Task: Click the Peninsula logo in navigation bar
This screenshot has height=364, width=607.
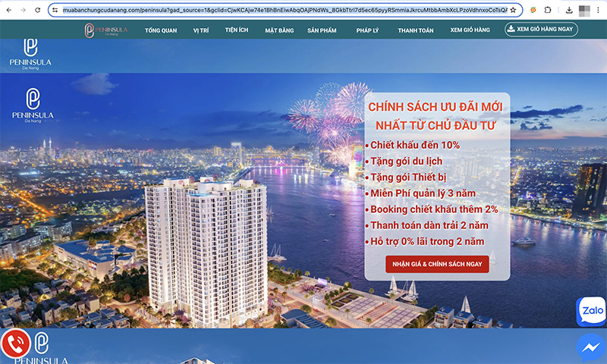Action: pos(106,30)
